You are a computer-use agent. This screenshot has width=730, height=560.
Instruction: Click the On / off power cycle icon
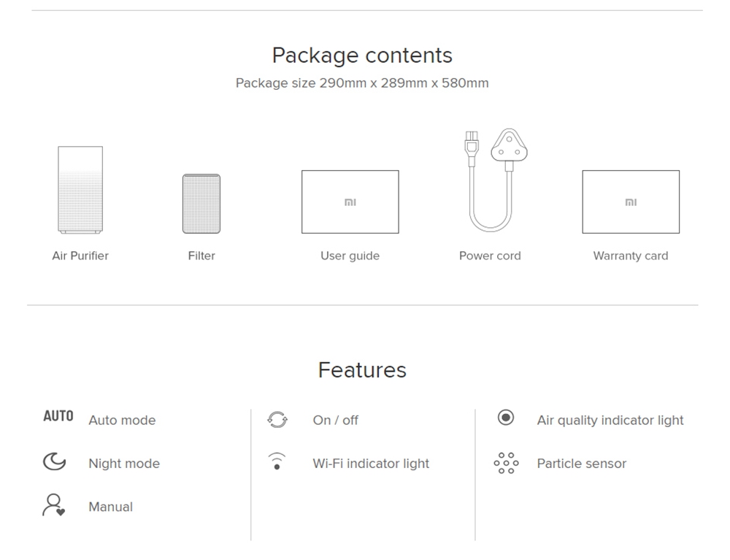tap(277, 420)
